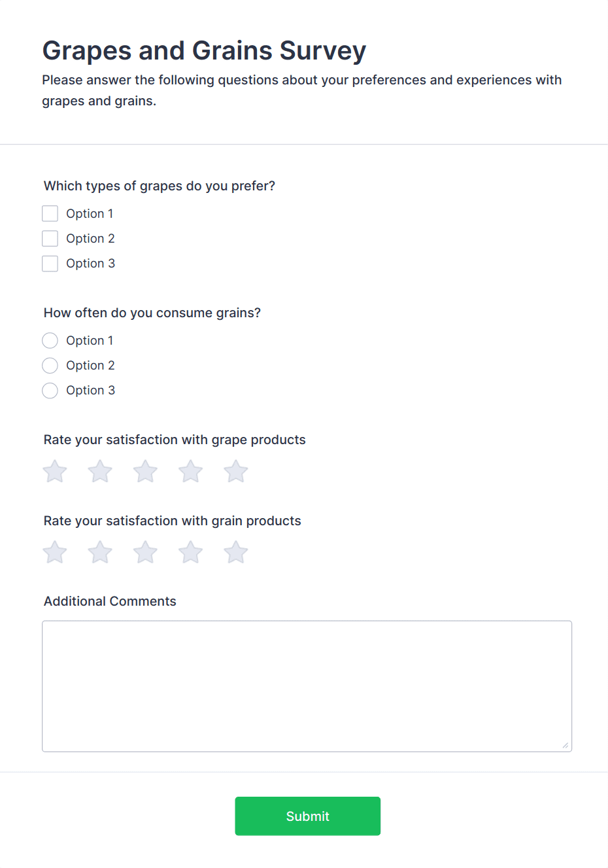
Task: Check Option 1 for grape types
Action: tap(50, 214)
